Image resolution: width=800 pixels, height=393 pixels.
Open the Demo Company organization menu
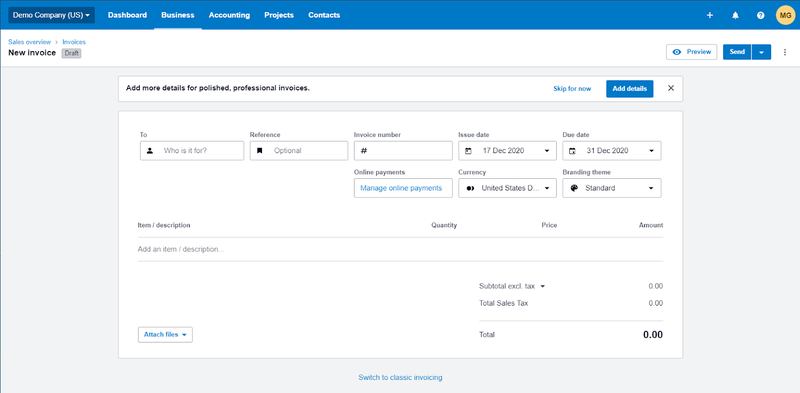pyautogui.click(x=52, y=15)
